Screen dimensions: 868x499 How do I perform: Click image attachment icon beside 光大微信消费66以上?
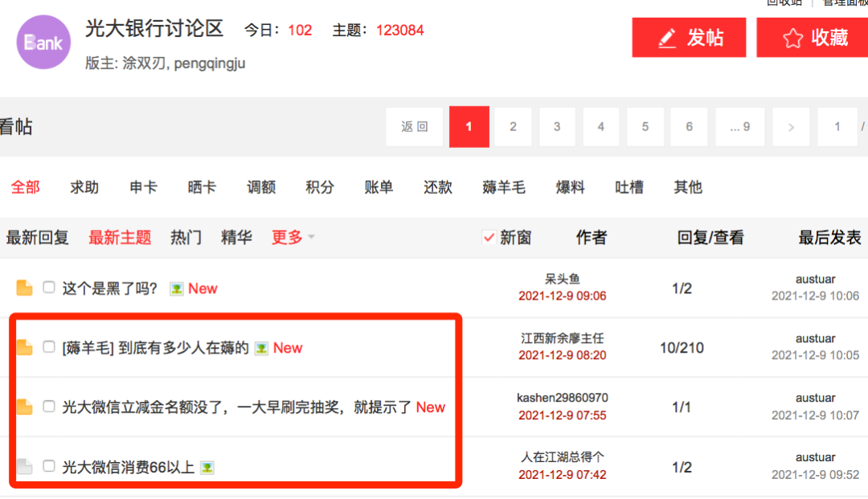(x=207, y=468)
